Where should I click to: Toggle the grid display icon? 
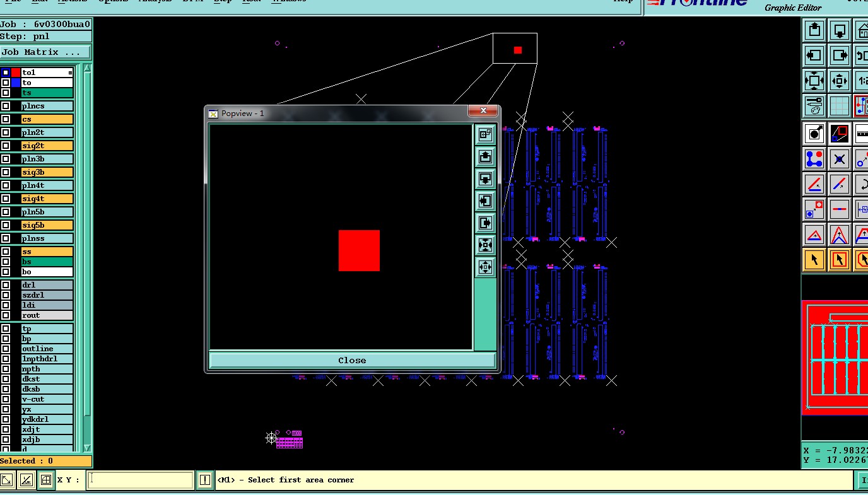coord(839,106)
